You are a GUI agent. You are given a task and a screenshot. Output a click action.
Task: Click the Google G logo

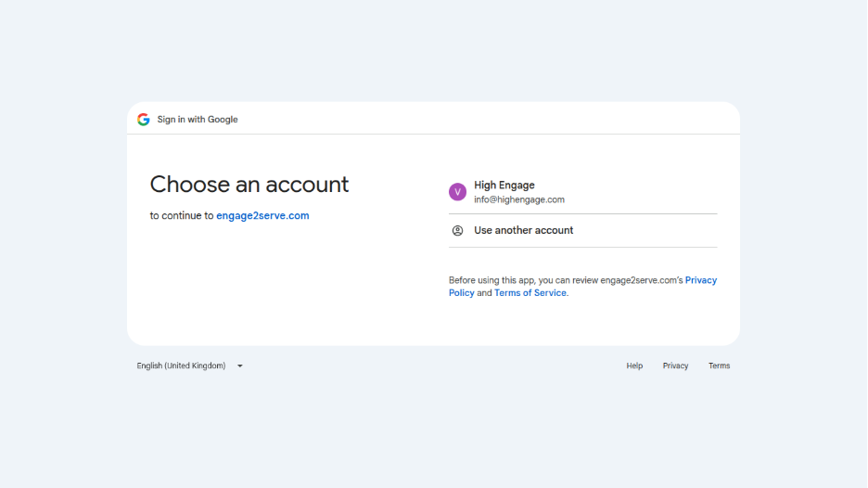point(144,119)
